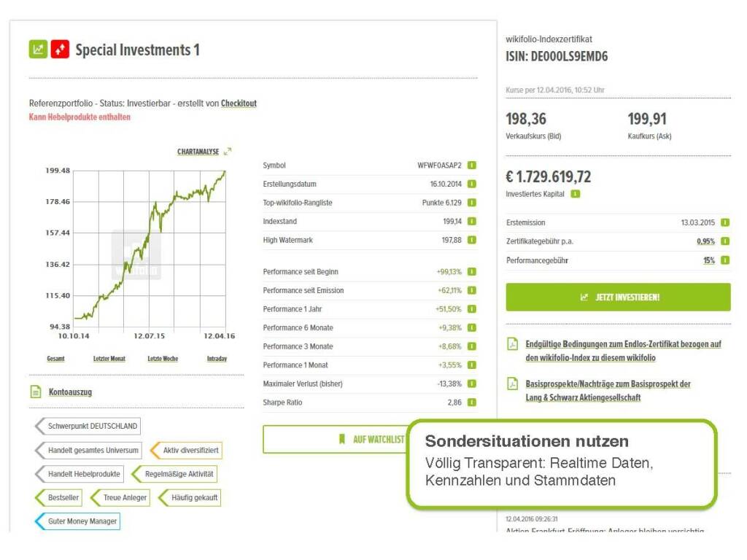Image resolution: width=747 pixels, height=560 pixels.
Task: Open the info icon beside High Watermark
Action: tap(472, 240)
